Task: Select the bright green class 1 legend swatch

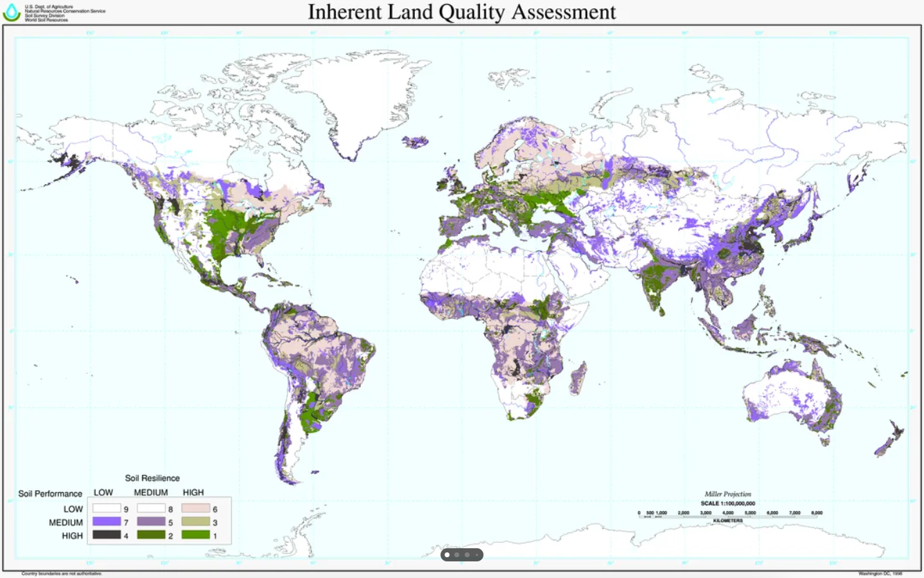Action: 196,536
